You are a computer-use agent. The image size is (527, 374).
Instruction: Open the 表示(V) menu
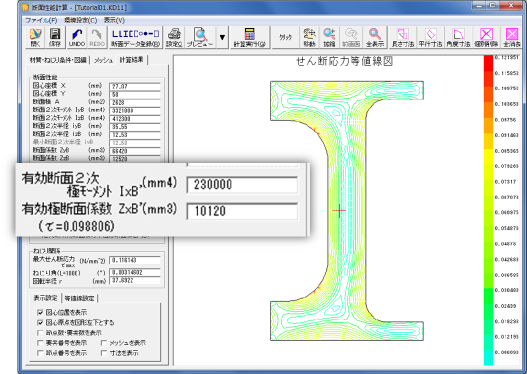114,20
